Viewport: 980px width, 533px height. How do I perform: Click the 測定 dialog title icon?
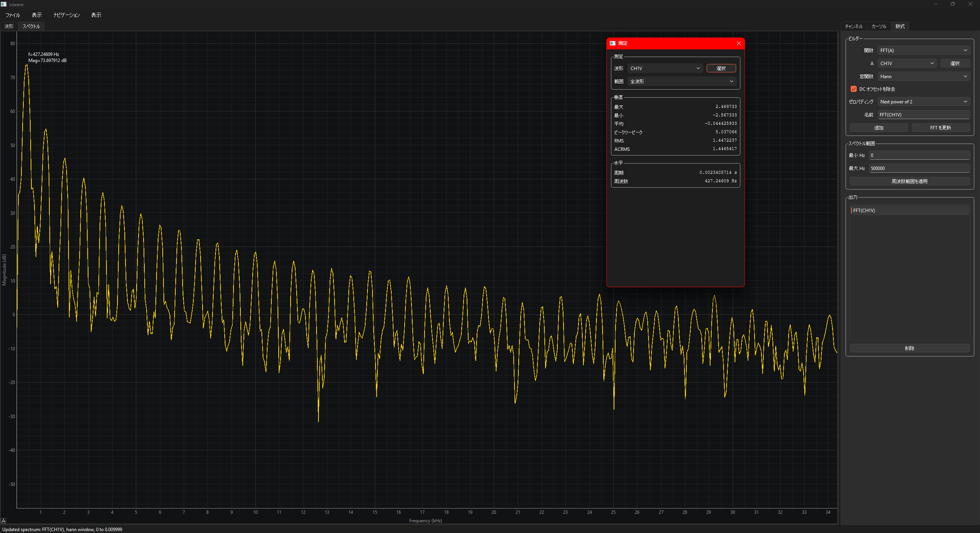coord(612,43)
